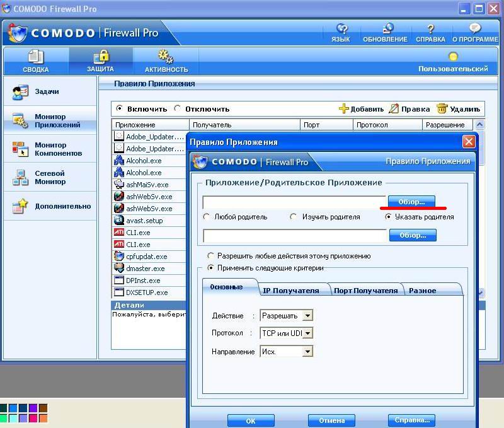Expand the Протокол dropdown
Viewport: 504px width, 428px height.
click(x=307, y=333)
